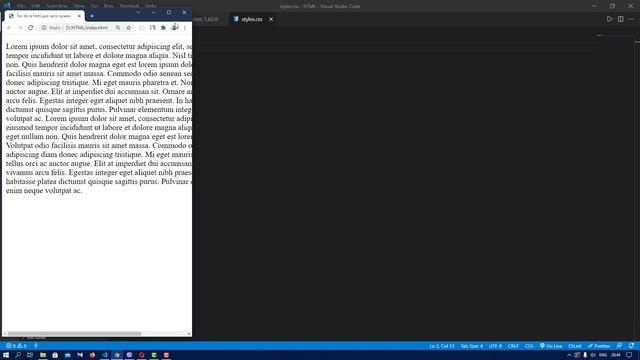
Task: Open the VS Code Edit menu
Action: click(x=36, y=6)
